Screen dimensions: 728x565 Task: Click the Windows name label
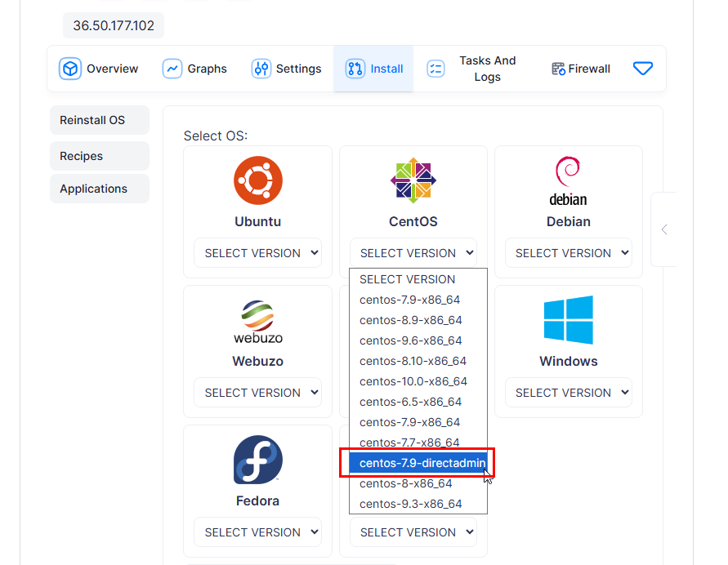coord(569,362)
